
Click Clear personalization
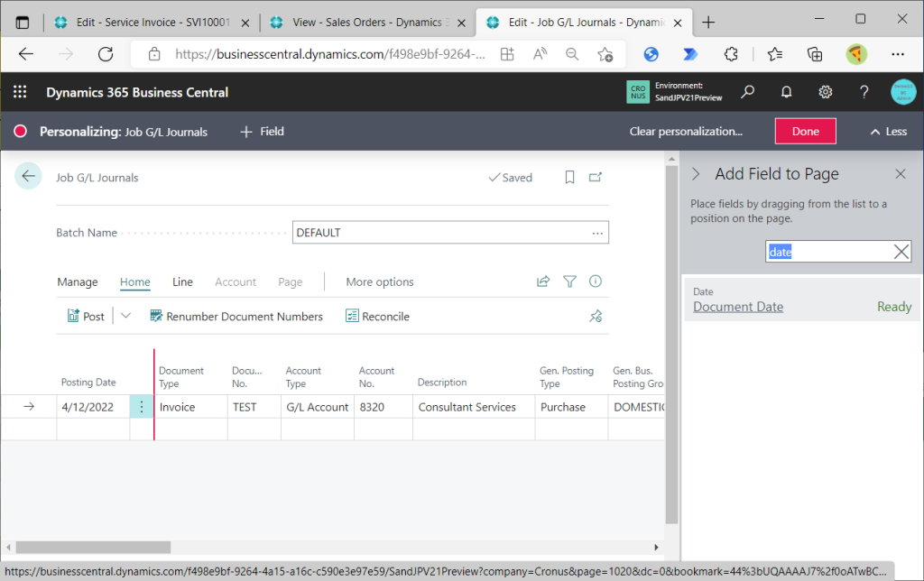(x=686, y=132)
